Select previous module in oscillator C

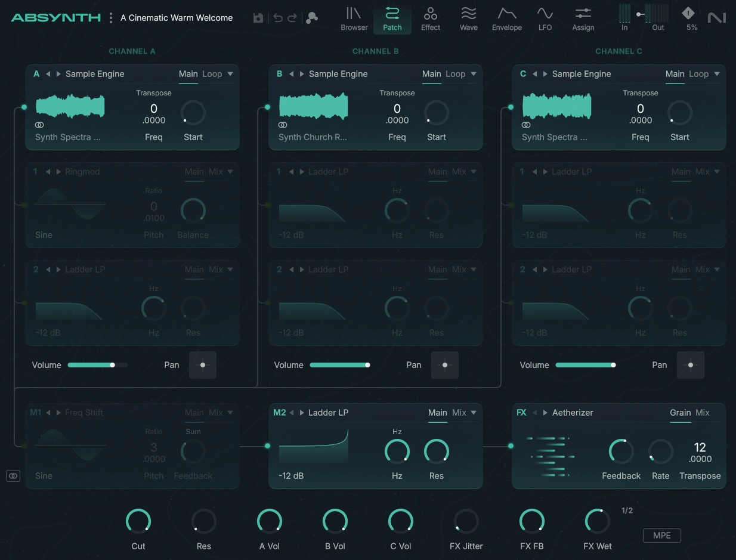click(535, 74)
